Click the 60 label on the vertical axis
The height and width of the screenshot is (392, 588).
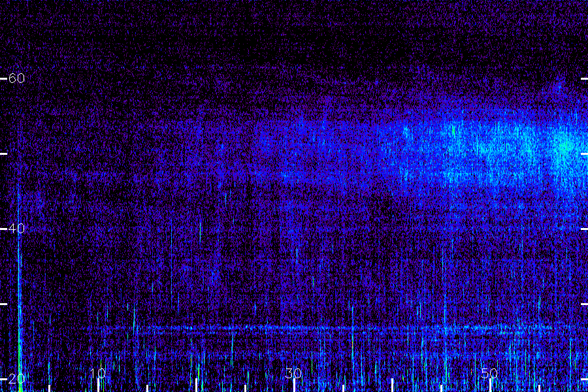click(16, 78)
